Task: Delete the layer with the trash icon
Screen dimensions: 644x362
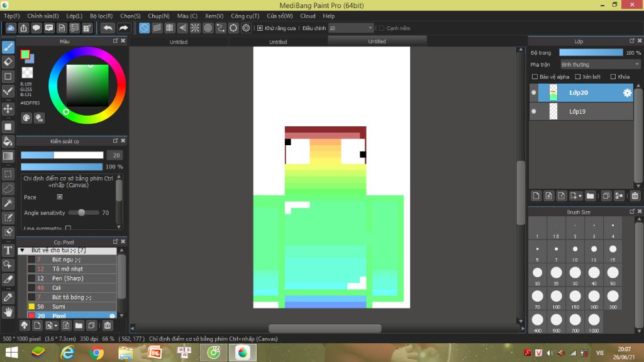Action: pos(635,196)
